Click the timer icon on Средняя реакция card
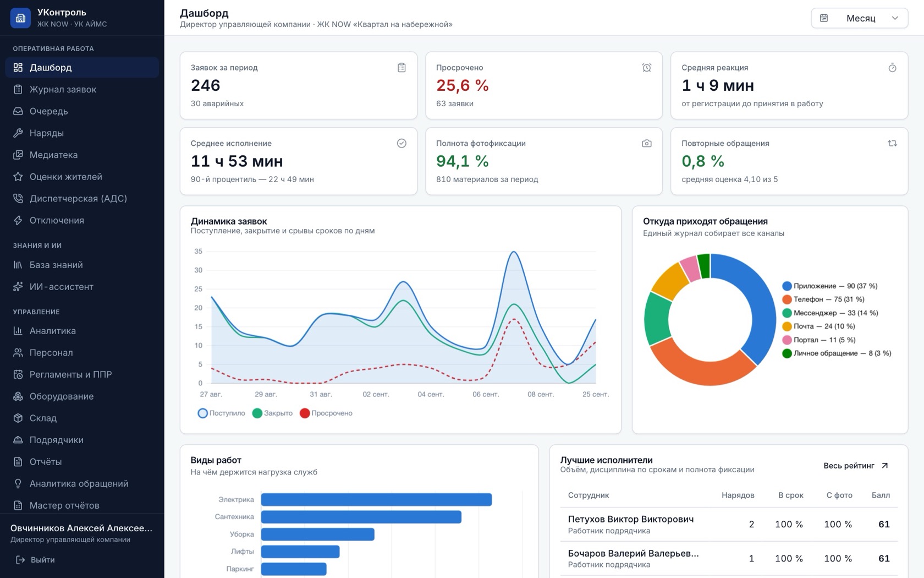 point(892,68)
